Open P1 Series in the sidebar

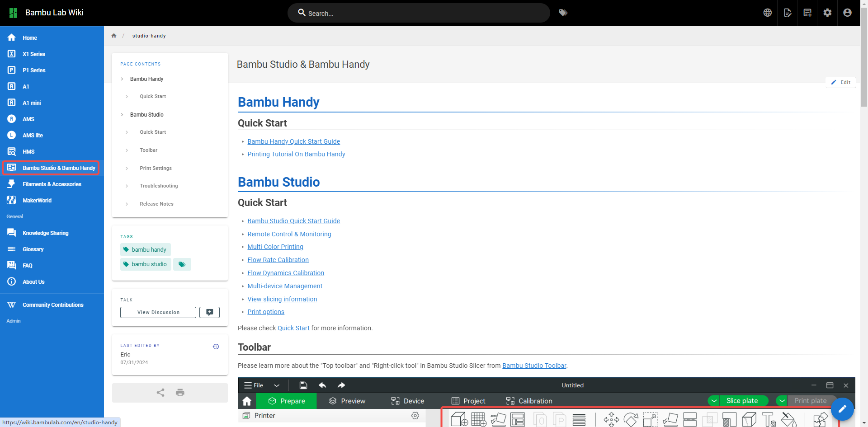pyautogui.click(x=52, y=70)
